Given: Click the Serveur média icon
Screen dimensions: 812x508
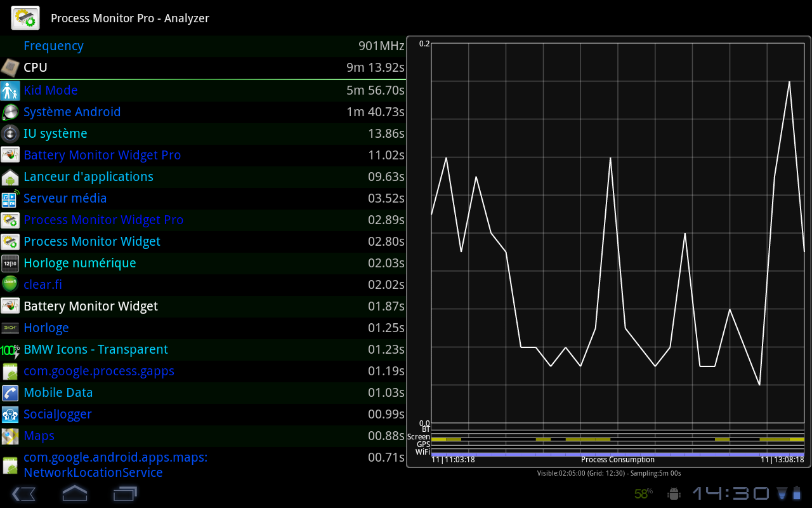Looking at the screenshot, I should (10, 199).
